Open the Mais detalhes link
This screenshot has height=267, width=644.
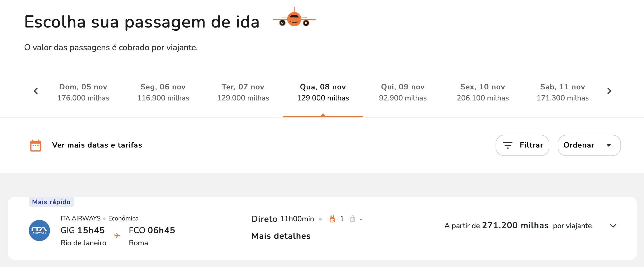point(281,236)
